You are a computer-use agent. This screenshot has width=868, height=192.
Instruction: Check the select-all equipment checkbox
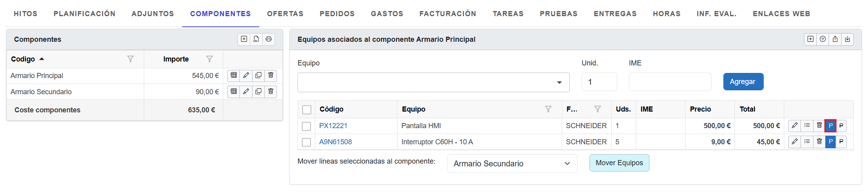pyautogui.click(x=307, y=110)
